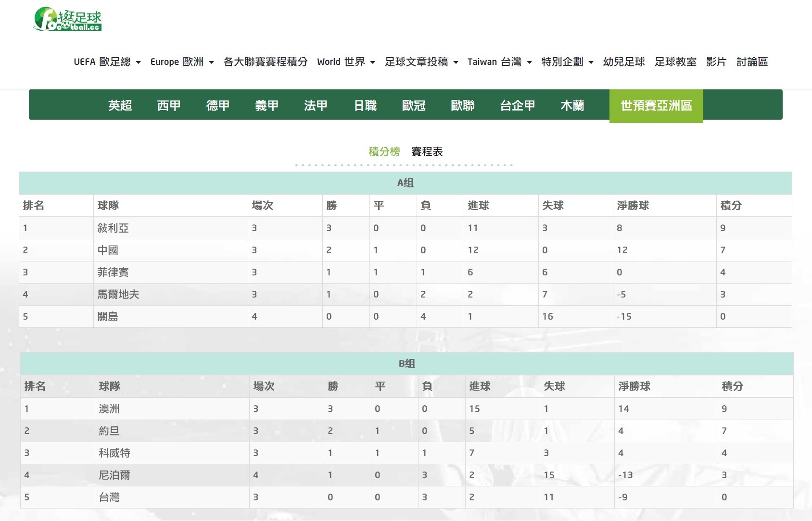Switch to the 西甲 league tab
The width and height of the screenshot is (812, 521).
169,105
